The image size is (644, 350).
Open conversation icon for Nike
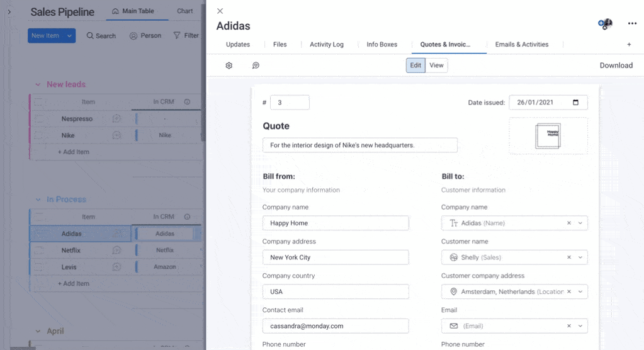point(116,135)
